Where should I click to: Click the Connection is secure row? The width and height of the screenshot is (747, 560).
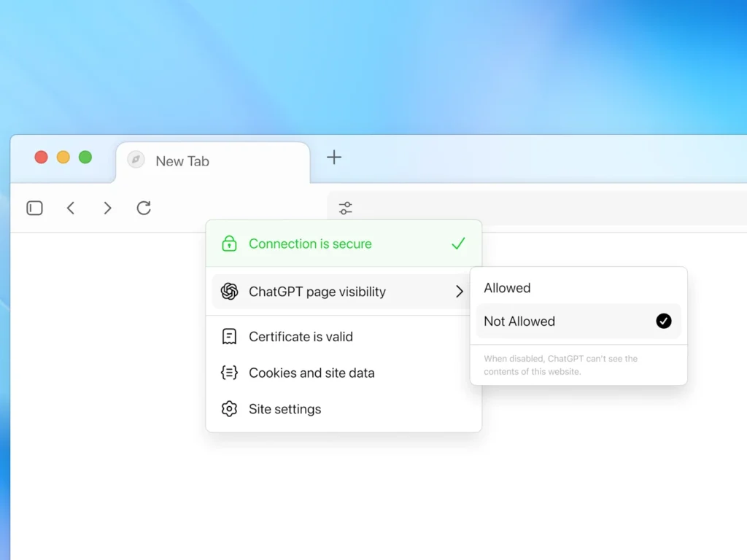[x=310, y=243]
